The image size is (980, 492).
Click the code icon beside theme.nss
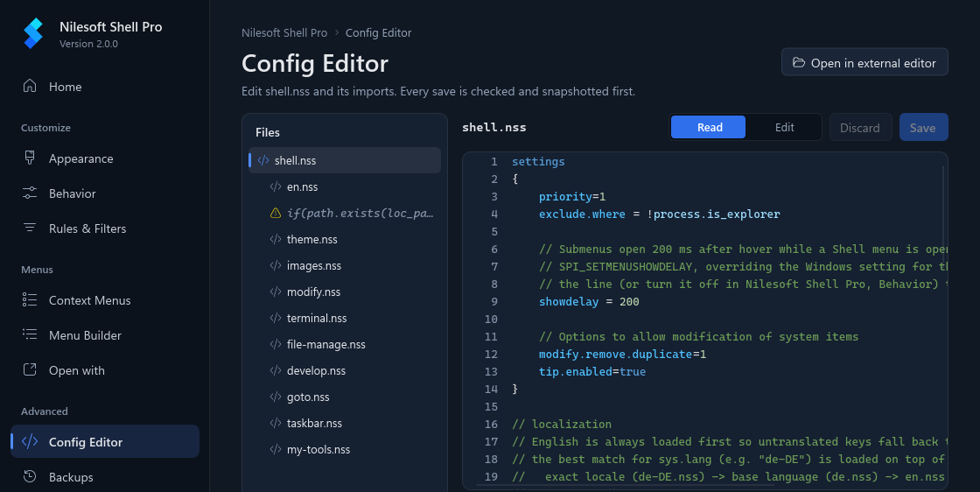[x=275, y=240]
